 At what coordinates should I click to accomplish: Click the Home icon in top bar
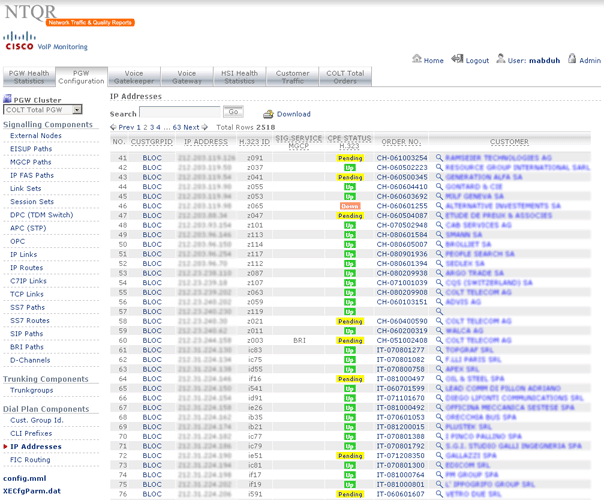click(417, 60)
